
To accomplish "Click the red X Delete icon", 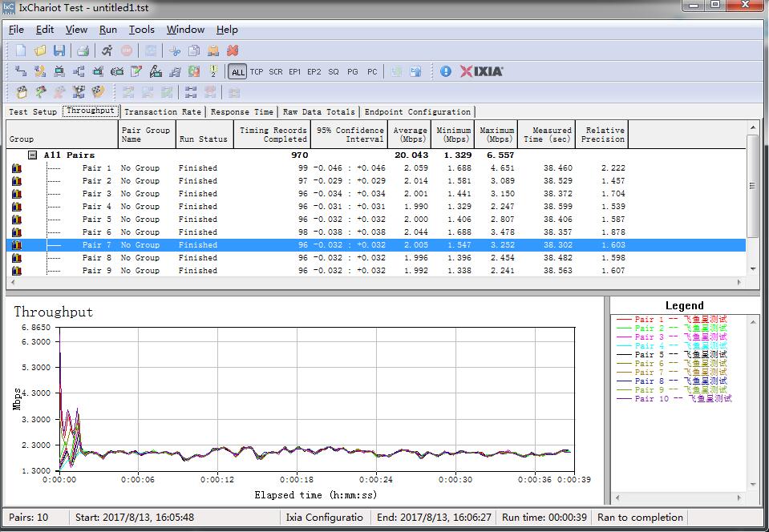I will (233, 50).
